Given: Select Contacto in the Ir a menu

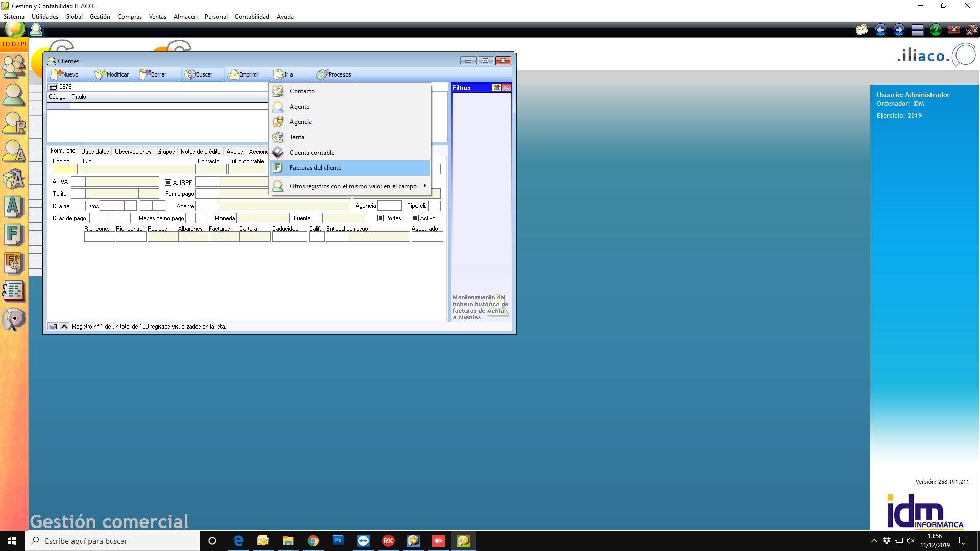Looking at the screenshot, I should [x=350, y=91].
